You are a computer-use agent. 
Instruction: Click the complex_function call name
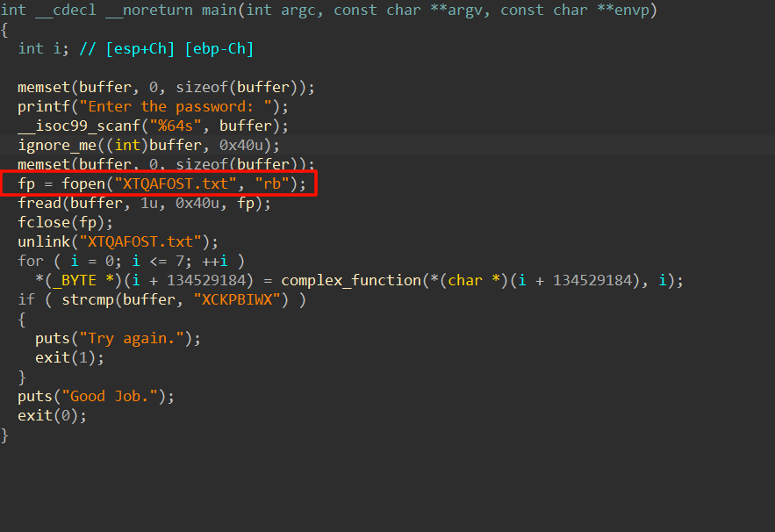(351, 280)
